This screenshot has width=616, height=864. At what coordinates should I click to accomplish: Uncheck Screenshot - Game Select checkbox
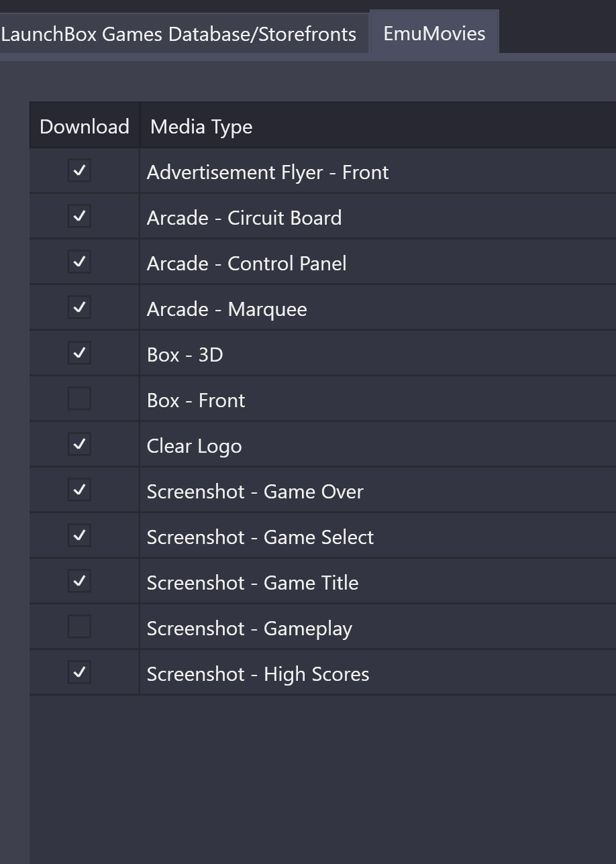click(x=79, y=536)
